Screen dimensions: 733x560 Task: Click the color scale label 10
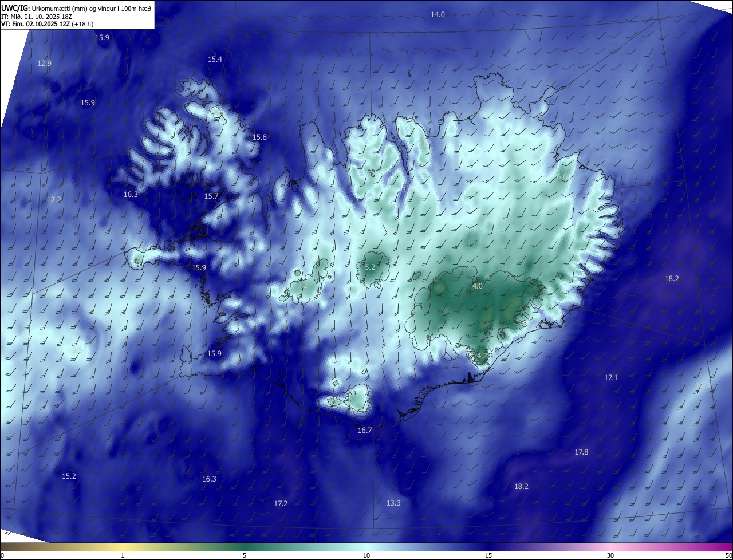pos(366,555)
